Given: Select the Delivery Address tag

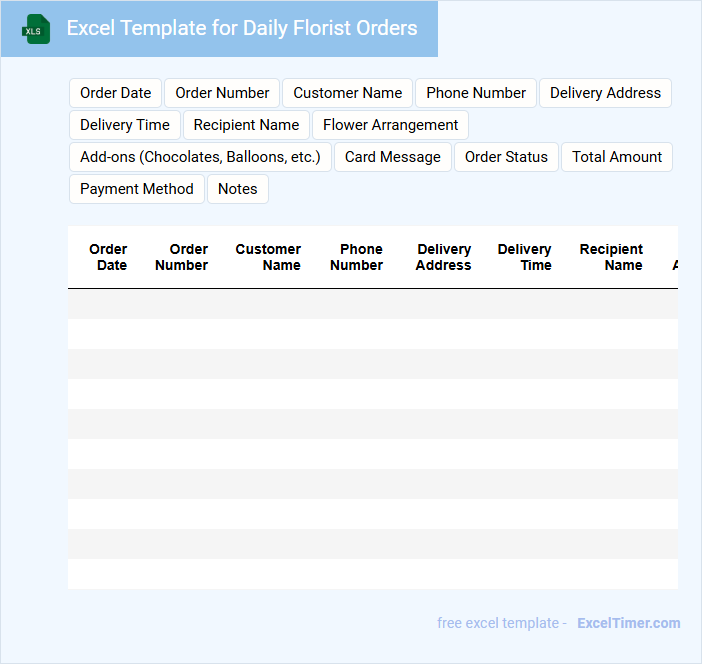Looking at the screenshot, I should (x=605, y=93).
